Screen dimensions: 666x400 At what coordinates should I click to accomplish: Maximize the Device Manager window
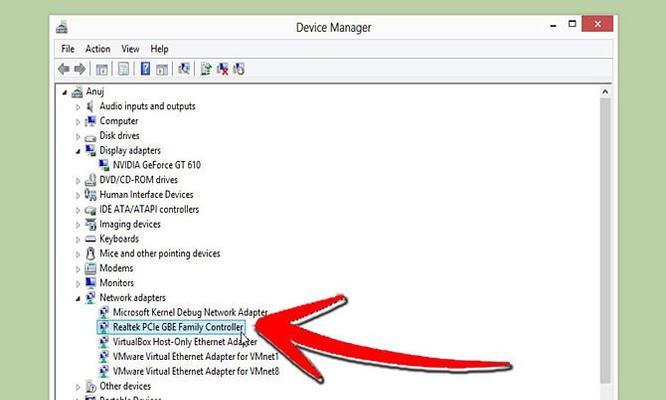click(572, 24)
